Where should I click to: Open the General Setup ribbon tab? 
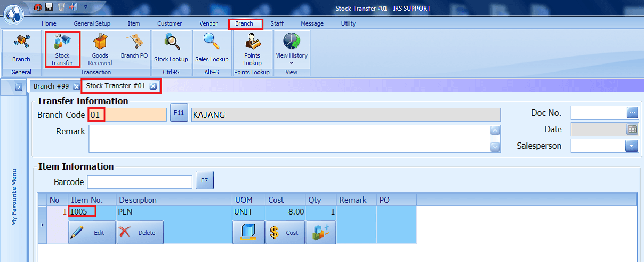[92, 23]
